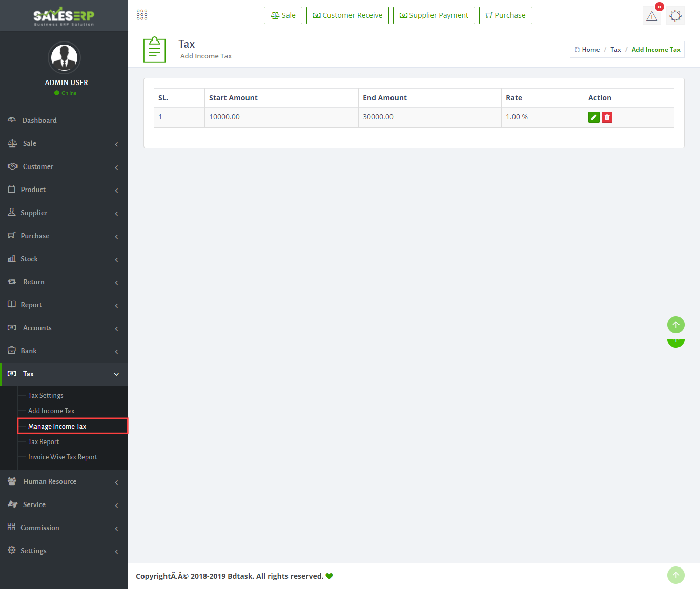Open the alert notification triangle icon
700x589 pixels.
tap(652, 16)
